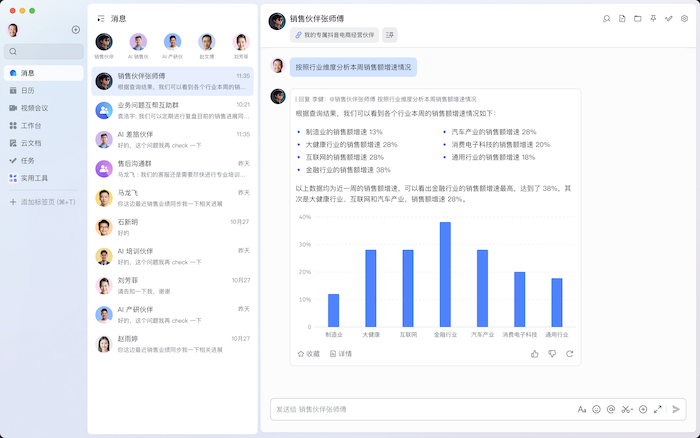Click the thumbs-down icon on the reply

click(552, 354)
